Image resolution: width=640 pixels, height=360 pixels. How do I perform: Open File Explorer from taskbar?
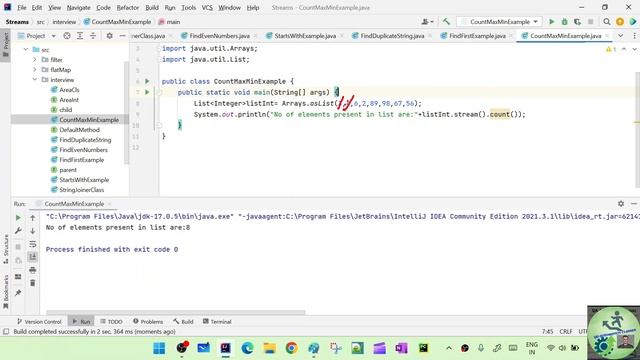[x=269, y=348]
